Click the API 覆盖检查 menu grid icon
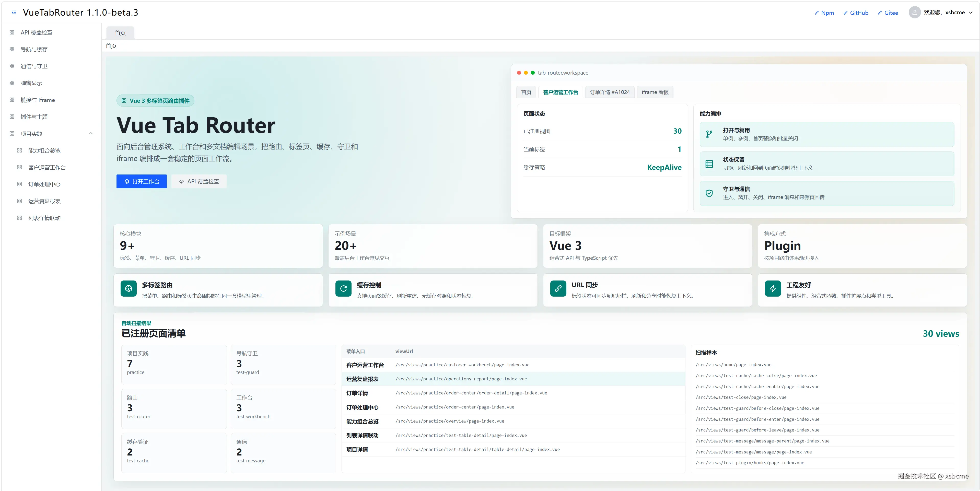 (12, 32)
